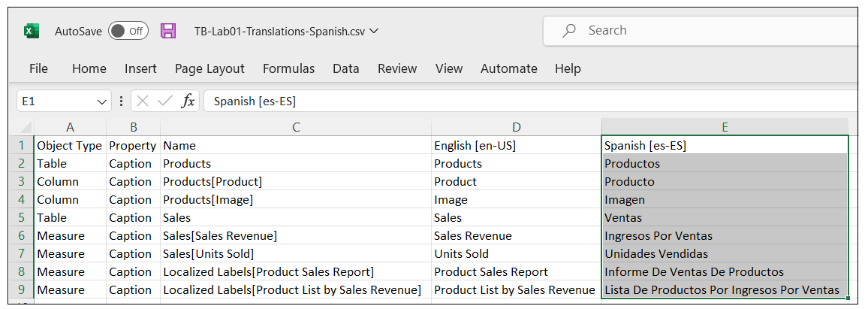Viewport: 868px width, 309px height.
Task: Click in the Search box
Action: [x=698, y=31]
